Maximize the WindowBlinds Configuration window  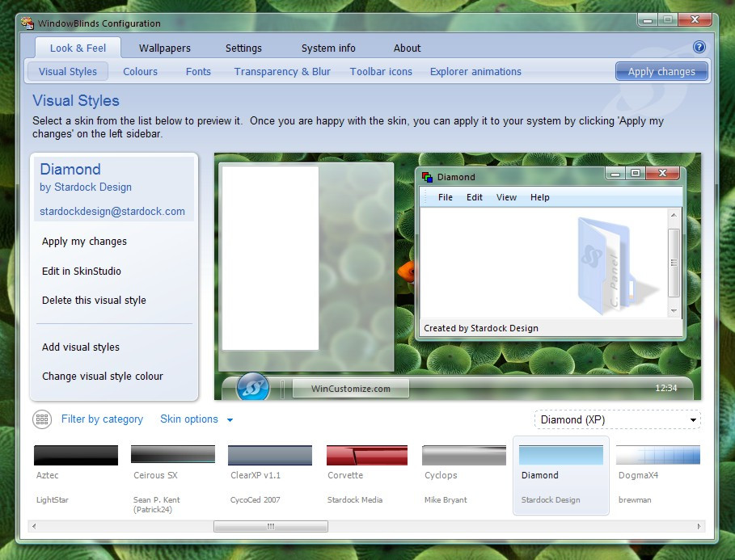tap(668, 19)
